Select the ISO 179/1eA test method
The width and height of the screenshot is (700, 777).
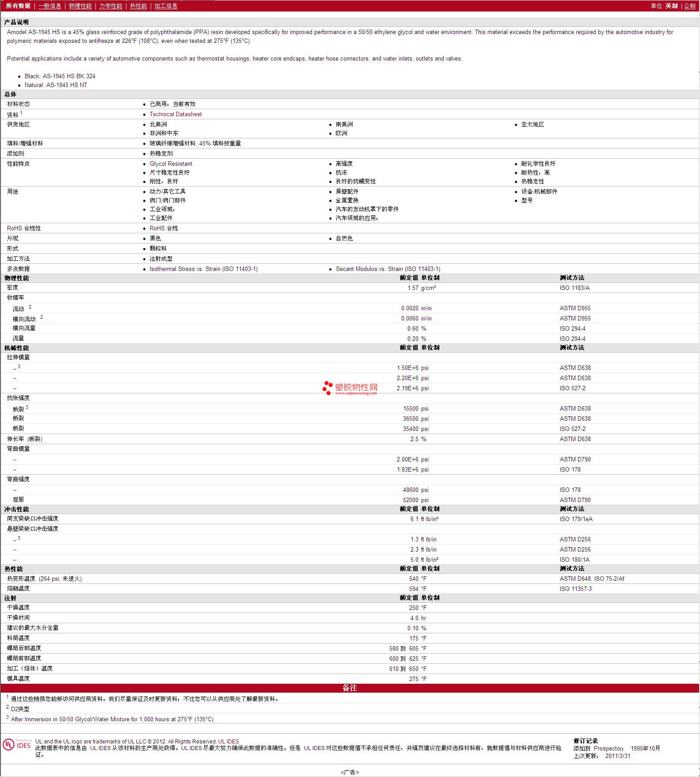[x=576, y=519]
